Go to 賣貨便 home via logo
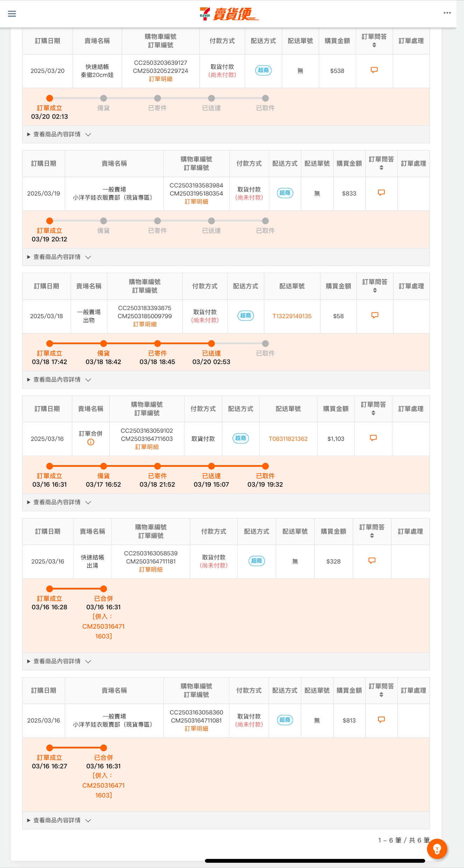This screenshot has height=868, width=464. click(x=229, y=14)
